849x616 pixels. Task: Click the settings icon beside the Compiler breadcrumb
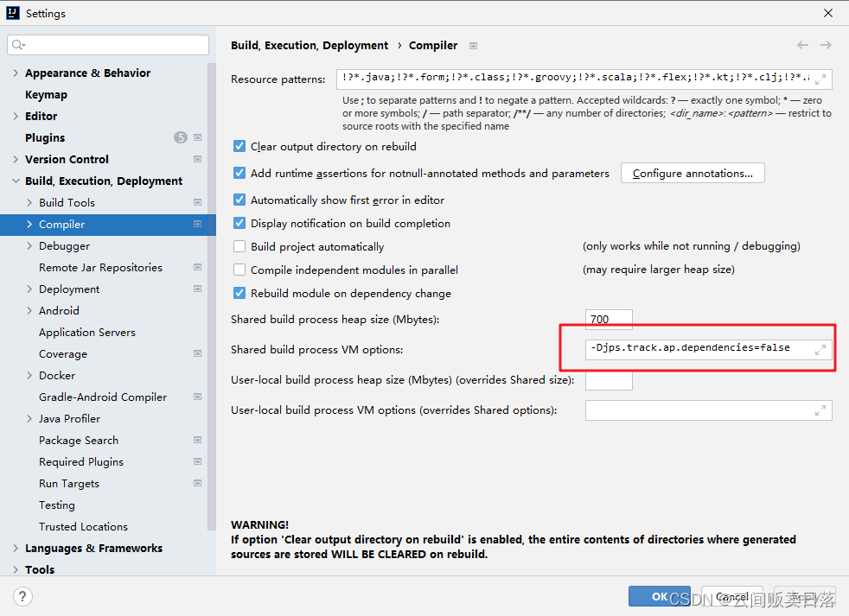(473, 46)
